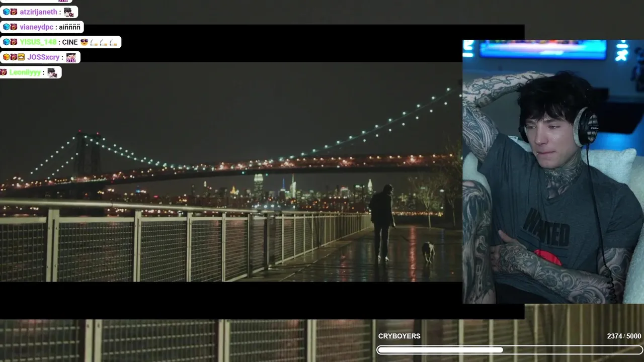Open vianeydpc's chat username

point(37,27)
